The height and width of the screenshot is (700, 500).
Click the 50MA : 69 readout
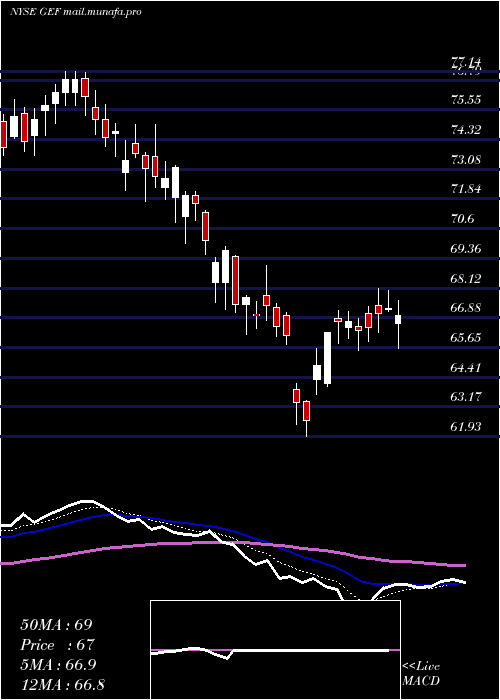[56, 625]
